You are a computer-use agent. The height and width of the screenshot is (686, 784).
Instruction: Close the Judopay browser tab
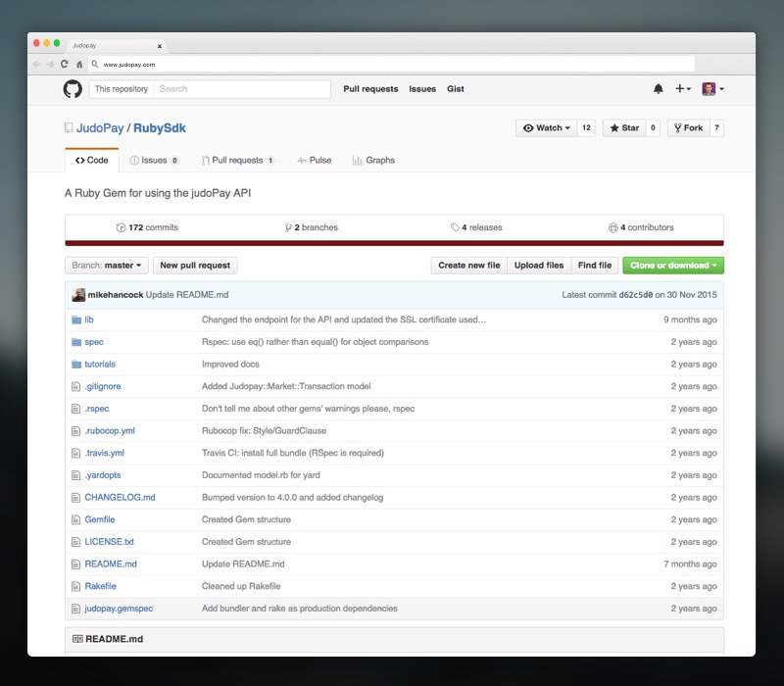pyautogui.click(x=160, y=46)
